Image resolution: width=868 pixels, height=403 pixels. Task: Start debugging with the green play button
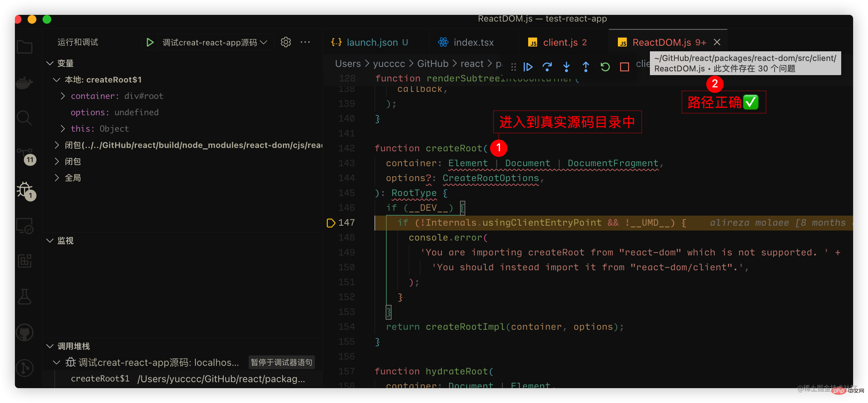click(x=150, y=42)
